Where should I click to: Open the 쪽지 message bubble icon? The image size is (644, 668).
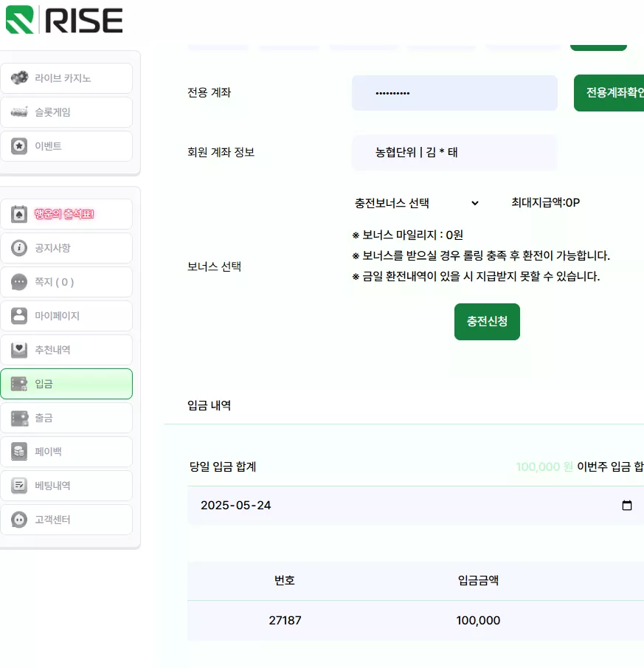tap(19, 282)
